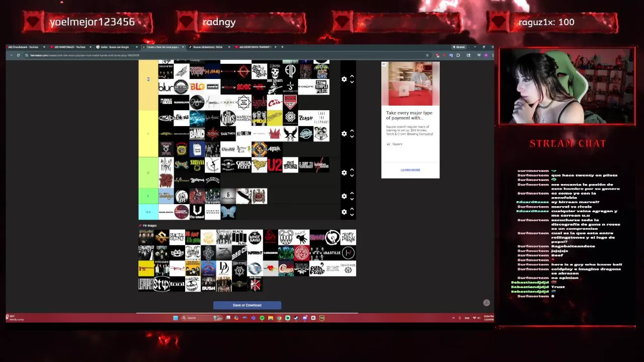Move tier F row down with arrow
The image size is (644, 362).
352,199
